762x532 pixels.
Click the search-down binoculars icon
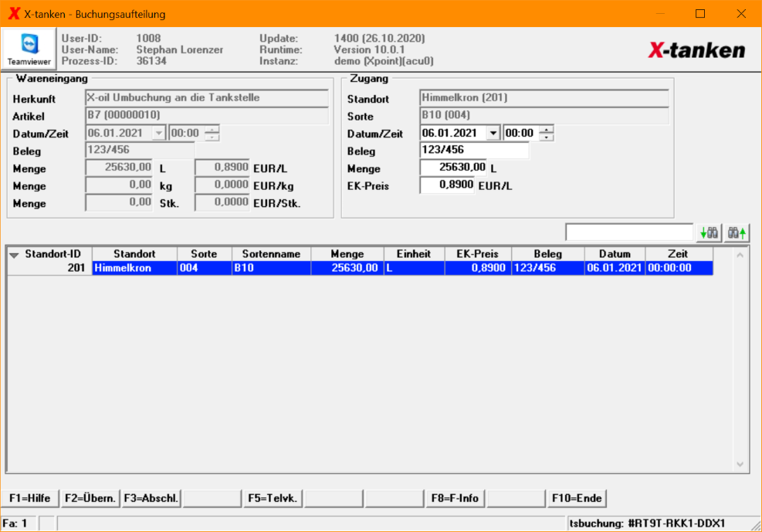709,233
